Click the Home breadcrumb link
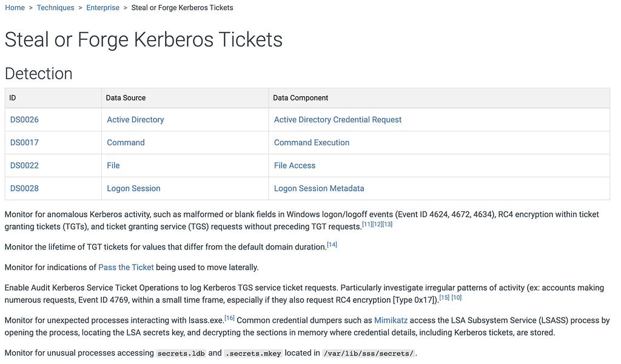Image resolution: width=621 pixels, height=364 pixels. coord(15,8)
